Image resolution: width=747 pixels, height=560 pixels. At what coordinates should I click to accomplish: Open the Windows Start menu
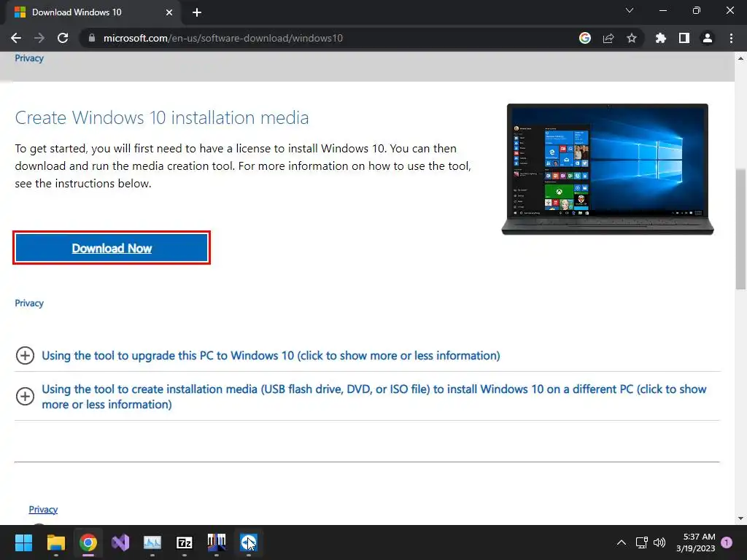23,542
